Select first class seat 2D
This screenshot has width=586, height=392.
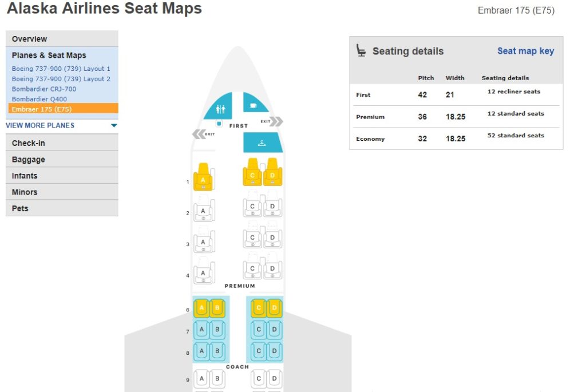pos(272,207)
